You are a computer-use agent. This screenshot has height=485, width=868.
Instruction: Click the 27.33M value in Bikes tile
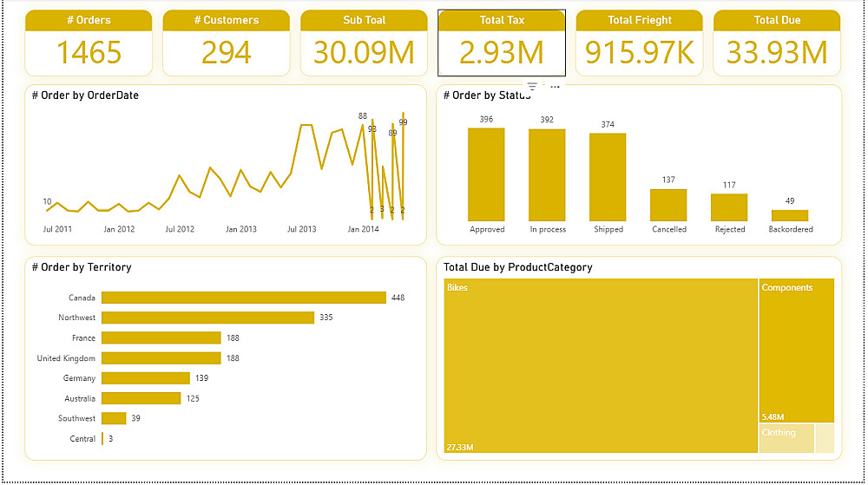(460, 447)
